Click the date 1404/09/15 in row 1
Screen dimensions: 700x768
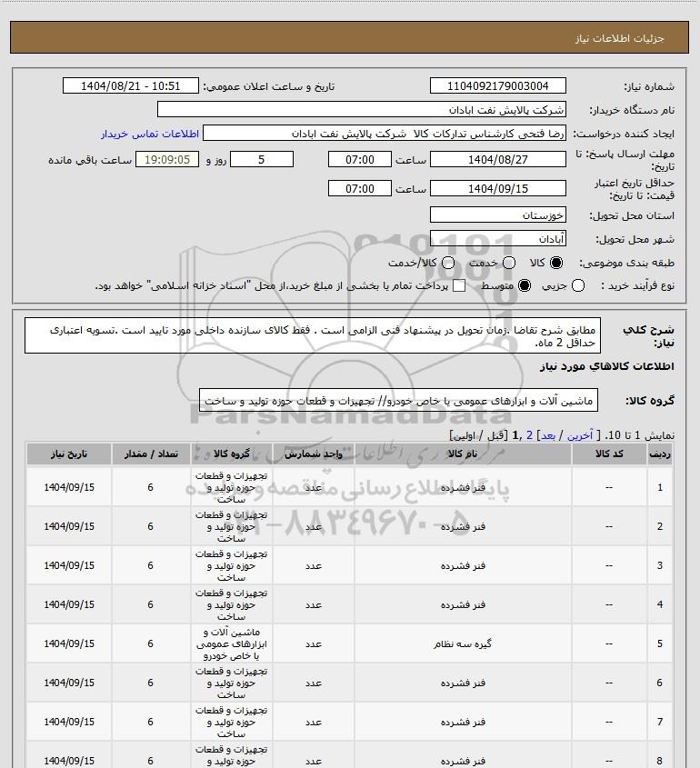click(69, 487)
